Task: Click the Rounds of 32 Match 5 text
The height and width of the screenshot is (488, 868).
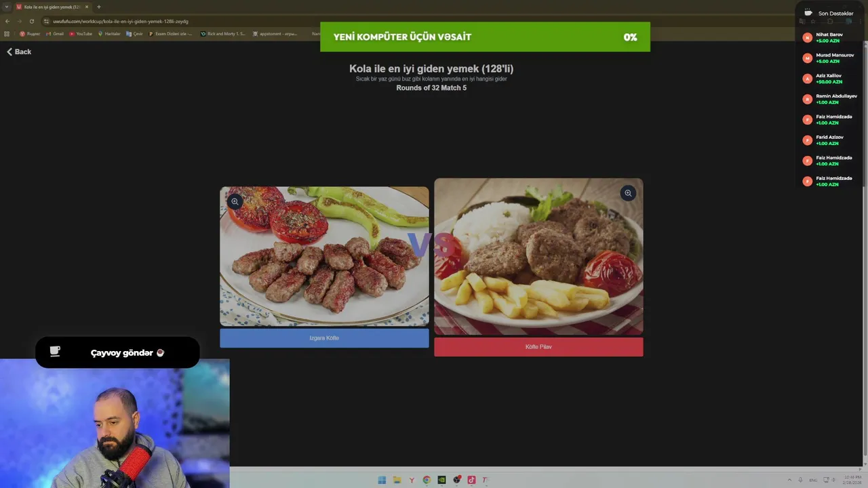Action: click(x=431, y=88)
